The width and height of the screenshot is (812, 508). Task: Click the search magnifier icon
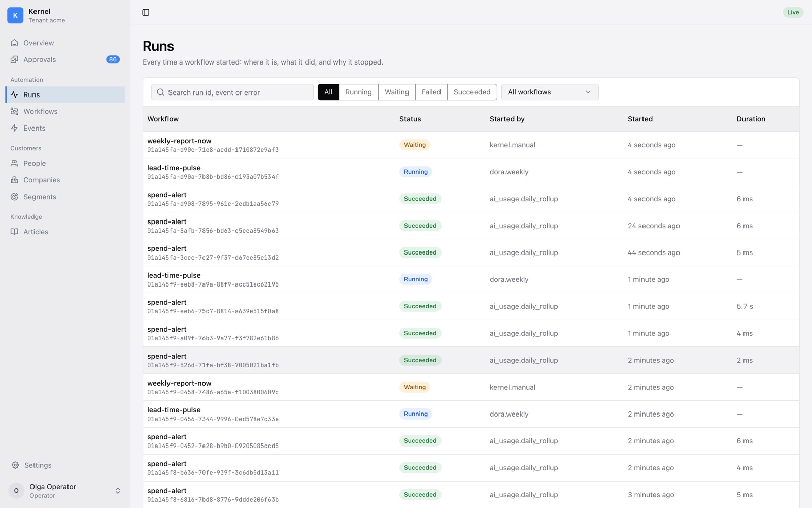[160, 92]
